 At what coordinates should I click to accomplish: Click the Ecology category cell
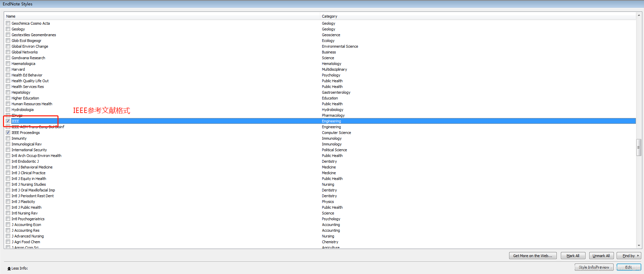coord(328,41)
